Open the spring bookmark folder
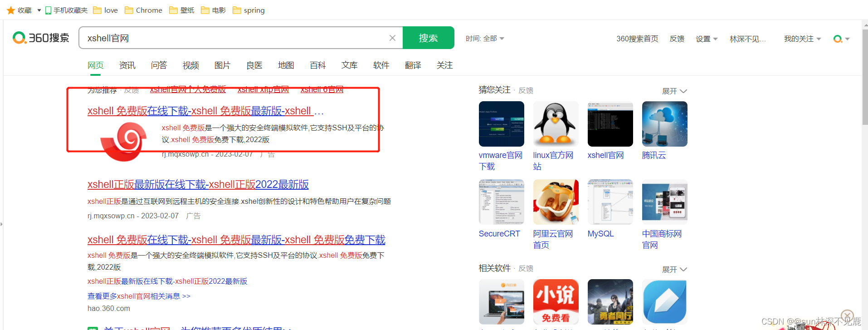Viewport: 868px width, 330px height. coord(249,10)
